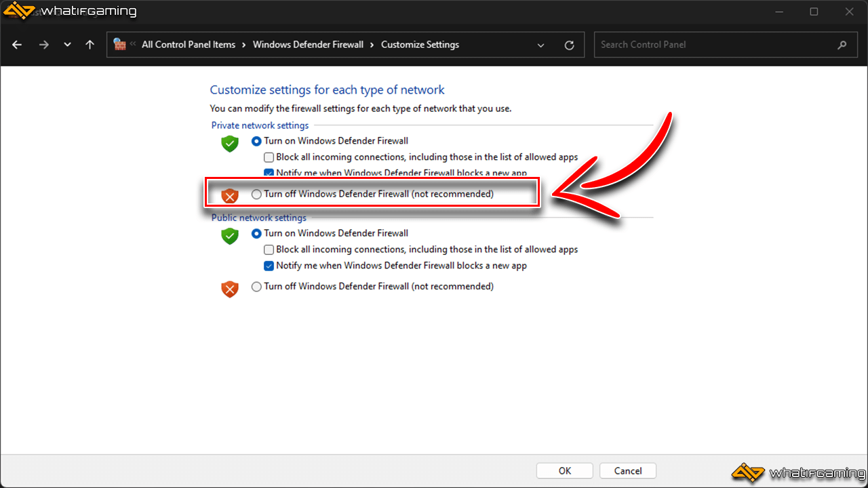868x488 pixels.
Task: Go up one level with up arrow
Action: [90, 45]
